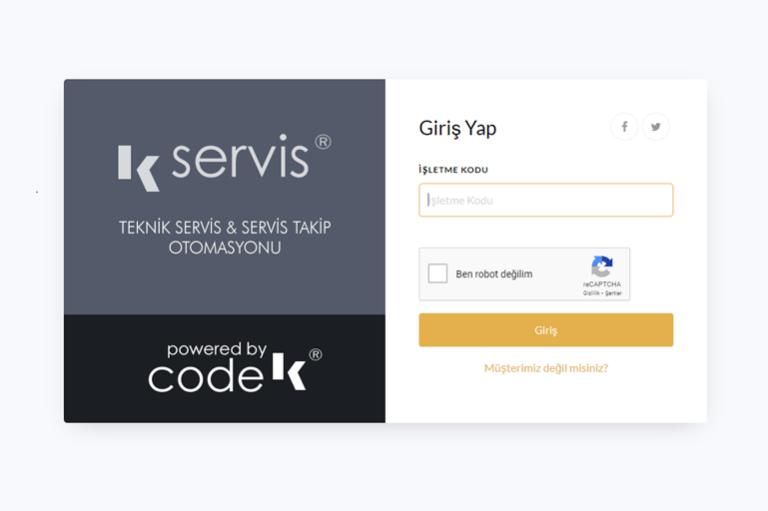
Task: Click the Ben robot değilim label
Action: coord(494,274)
